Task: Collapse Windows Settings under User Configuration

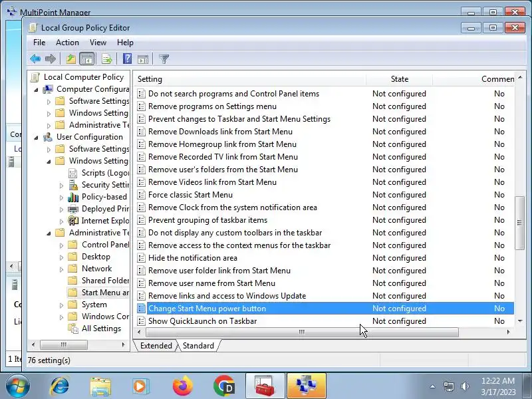Action: click(49, 162)
